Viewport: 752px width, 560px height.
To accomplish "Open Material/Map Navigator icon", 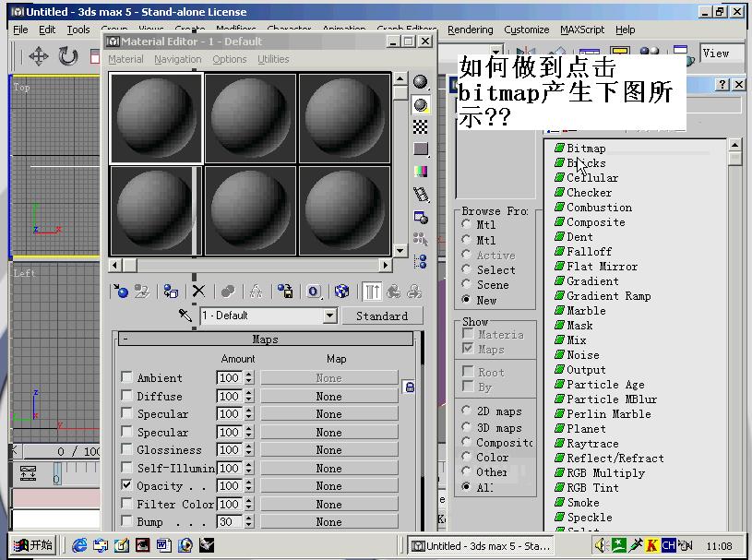I will click(421, 261).
